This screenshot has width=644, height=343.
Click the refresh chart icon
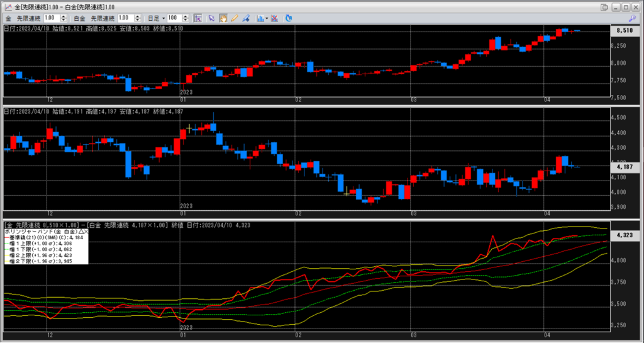pos(289,18)
